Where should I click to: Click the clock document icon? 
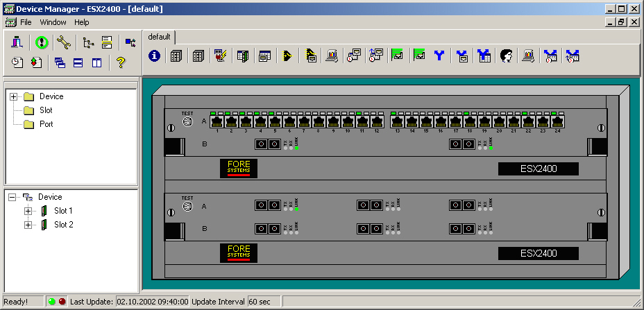coord(17,63)
